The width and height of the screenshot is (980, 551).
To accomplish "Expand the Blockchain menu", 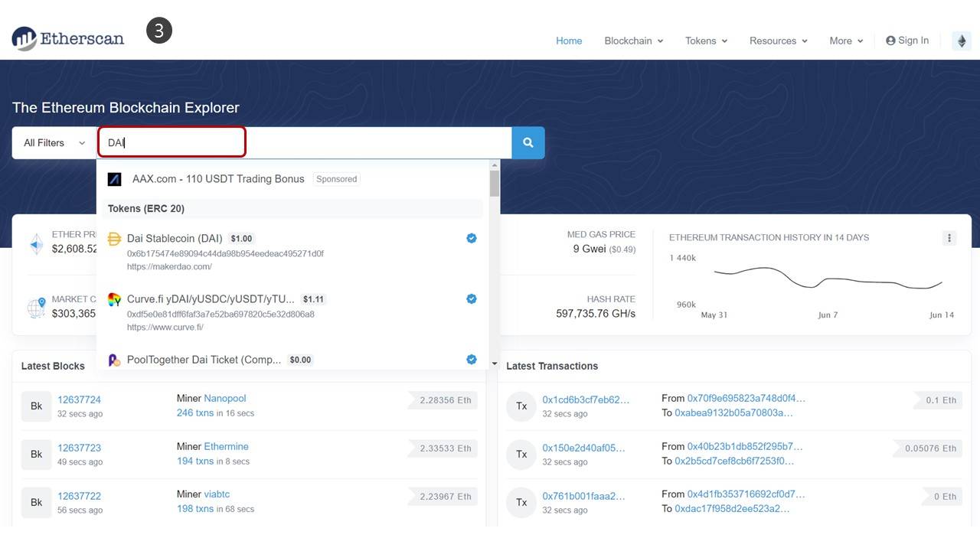I will click(633, 41).
